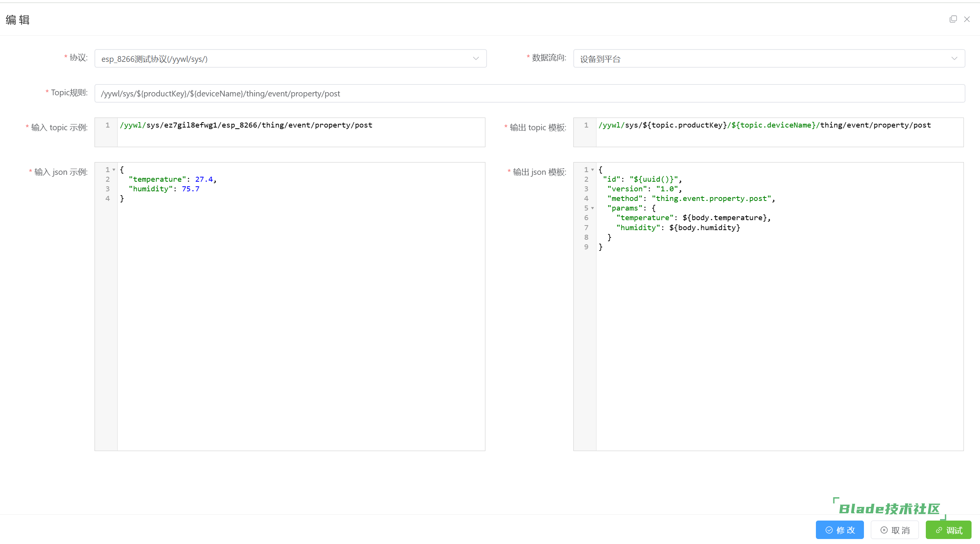Click the "method" line in output json template
Screen dimensions: 980x544
691,199
